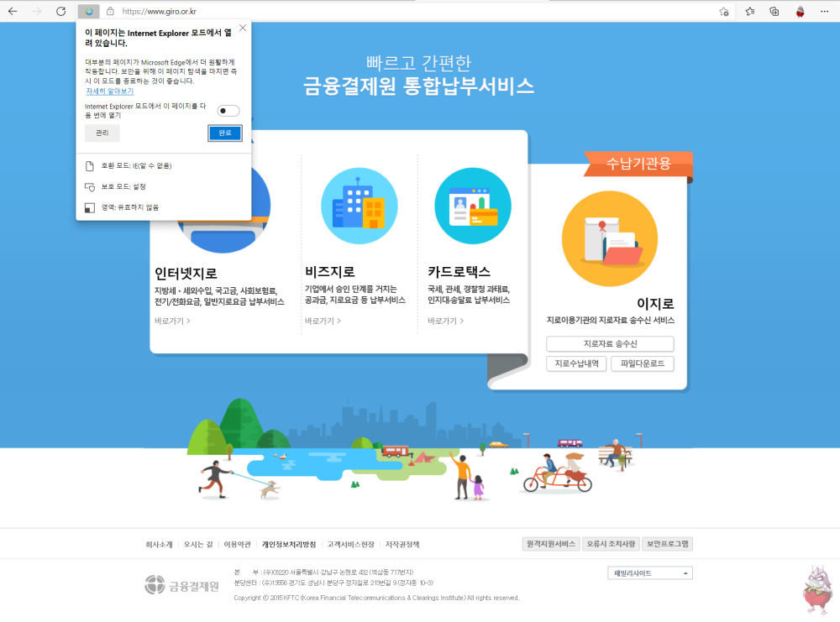Screen dimensions: 840x622
Task: Click the Internet Explorer mode icon in address bar
Action: (x=88, y=11)
